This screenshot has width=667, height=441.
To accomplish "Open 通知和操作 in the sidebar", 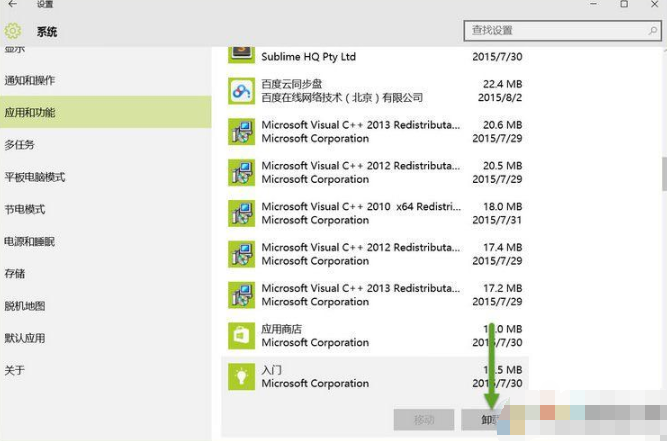I will coord(30,80).
